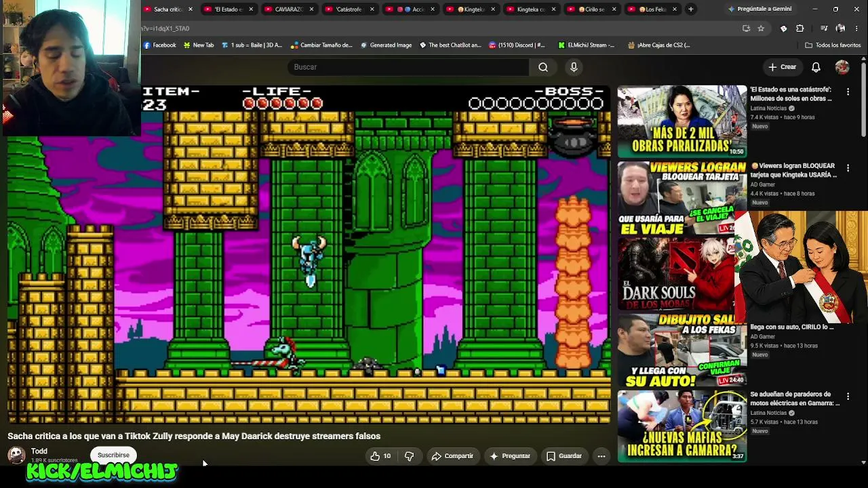
Task: Click the Guardar button
Action: click(x=564, y=456)
